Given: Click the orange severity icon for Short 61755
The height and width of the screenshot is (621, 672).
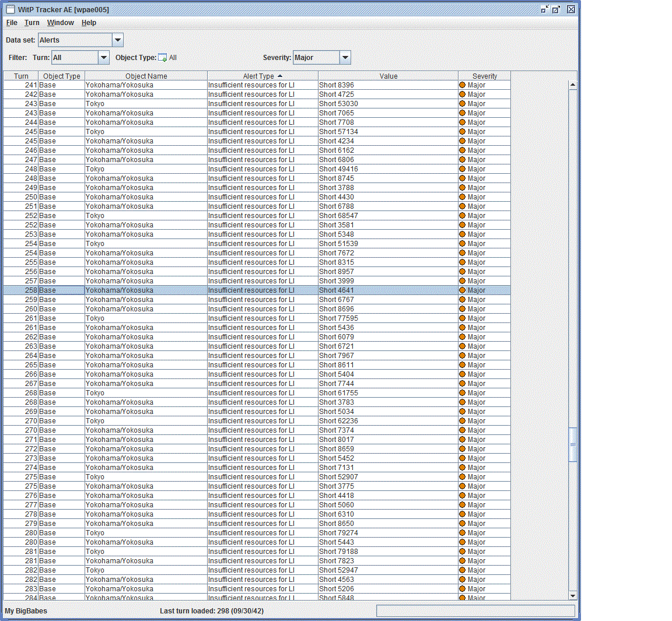Looking at the screenshot, I should click(463, 393).
